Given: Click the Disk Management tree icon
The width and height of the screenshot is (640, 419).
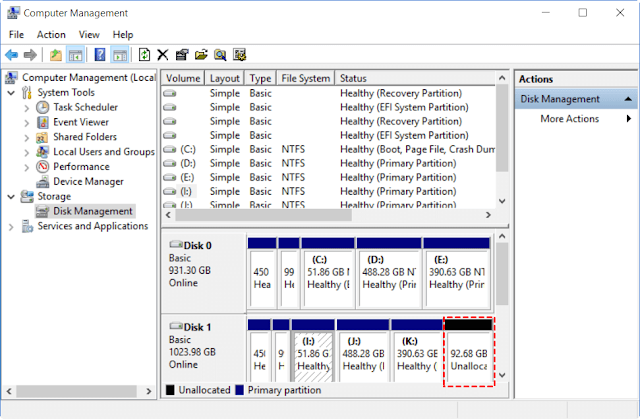Looking at the screenshot, I should click(42, 211).
